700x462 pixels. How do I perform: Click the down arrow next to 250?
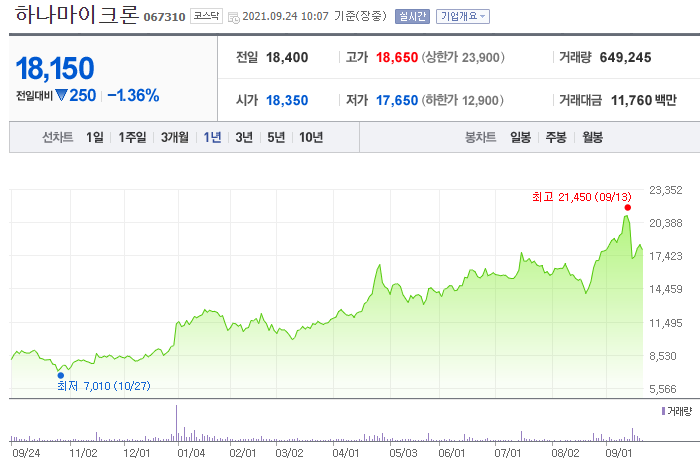tap(61, 95)
